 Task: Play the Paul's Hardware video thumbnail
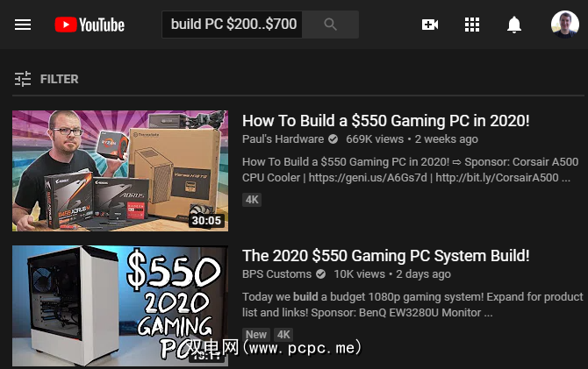(120, 170)
